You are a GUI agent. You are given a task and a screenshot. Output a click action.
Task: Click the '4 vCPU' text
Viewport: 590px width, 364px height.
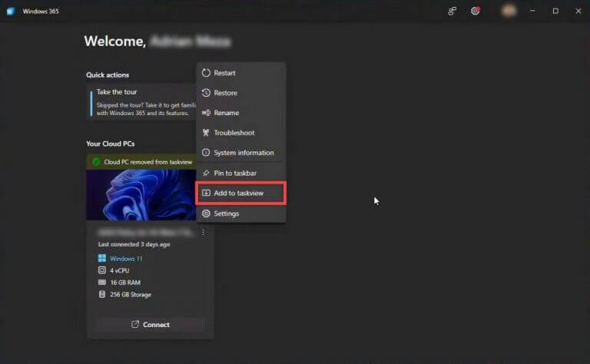[x=120, y=271]
